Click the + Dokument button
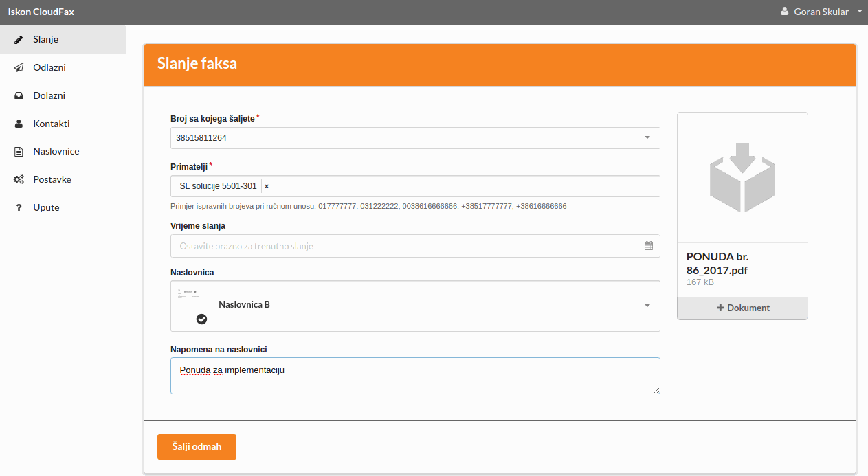868x476 pixels. (x=742, y=308)
